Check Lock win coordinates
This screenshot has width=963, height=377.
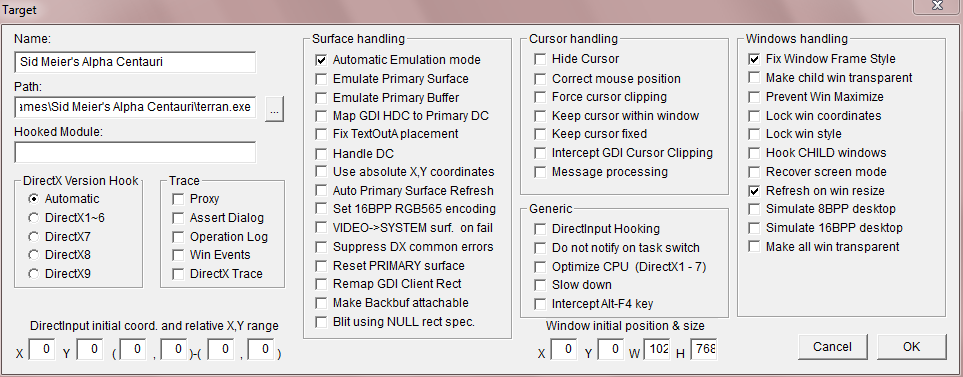(x=754, y=116)
